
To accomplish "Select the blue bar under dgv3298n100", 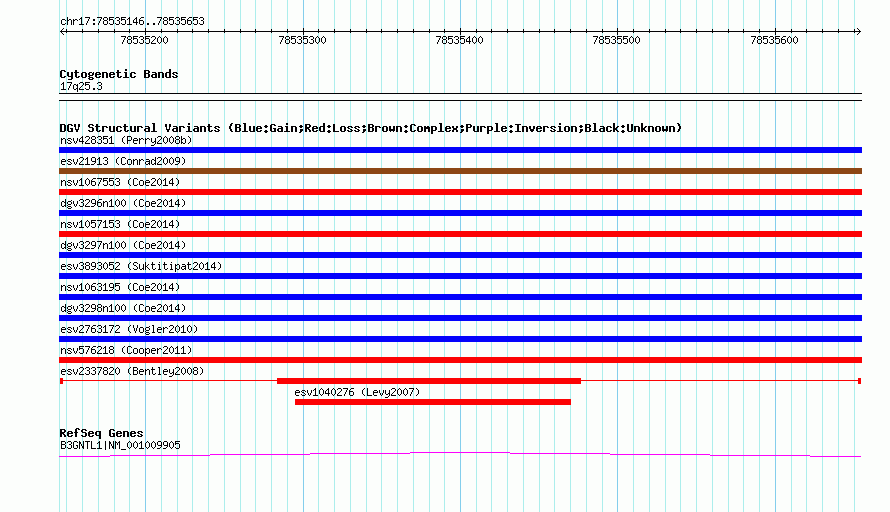I will (x=460, y=318).
